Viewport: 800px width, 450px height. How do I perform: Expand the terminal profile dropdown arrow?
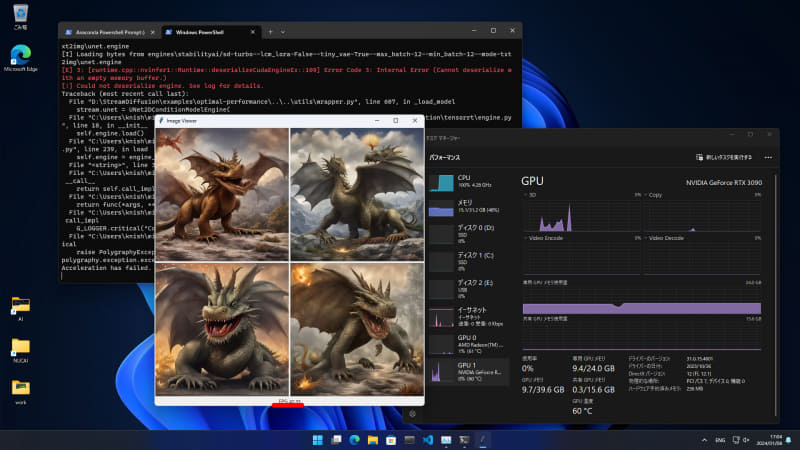pos(283,32)
